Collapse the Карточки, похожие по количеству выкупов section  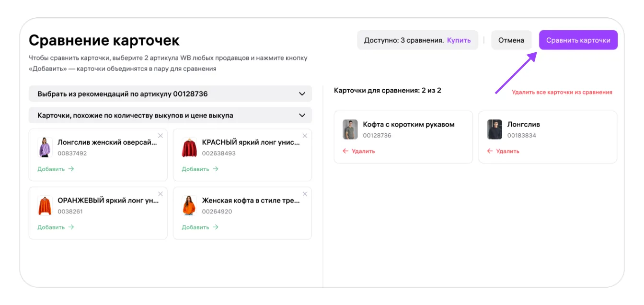[302, 116]
